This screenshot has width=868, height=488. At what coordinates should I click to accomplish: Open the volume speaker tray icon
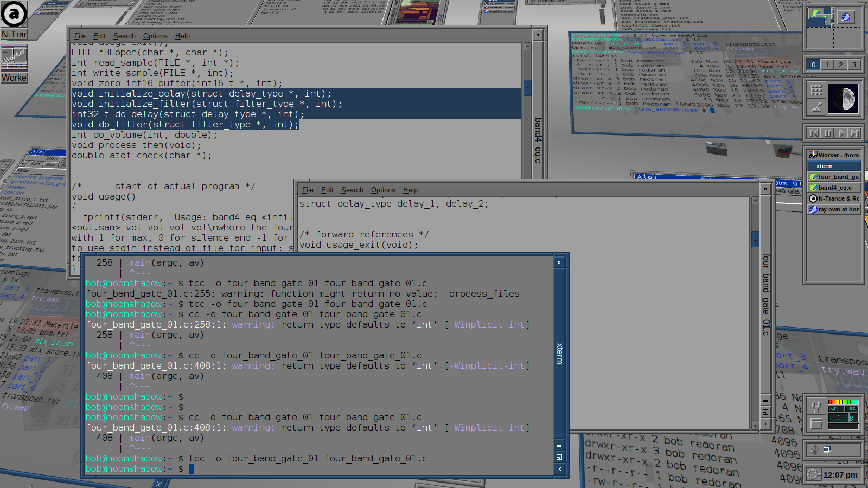tap(813, 450)
